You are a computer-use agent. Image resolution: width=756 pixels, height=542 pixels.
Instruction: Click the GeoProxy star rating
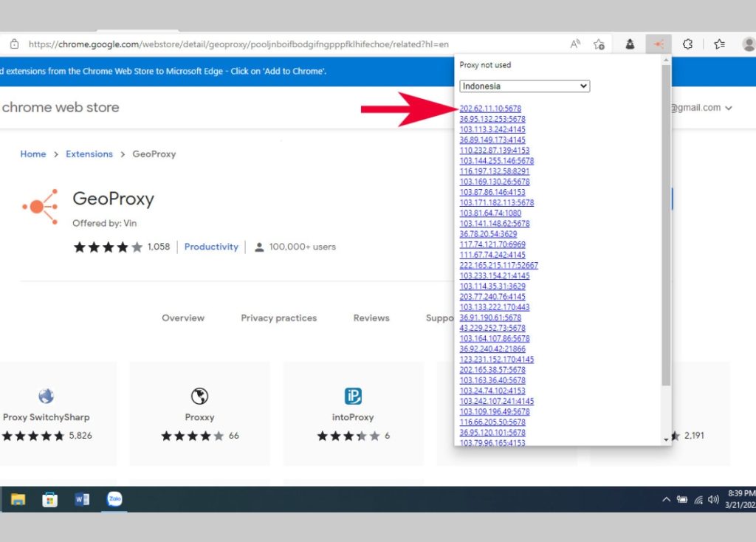[x=108, y=247]
